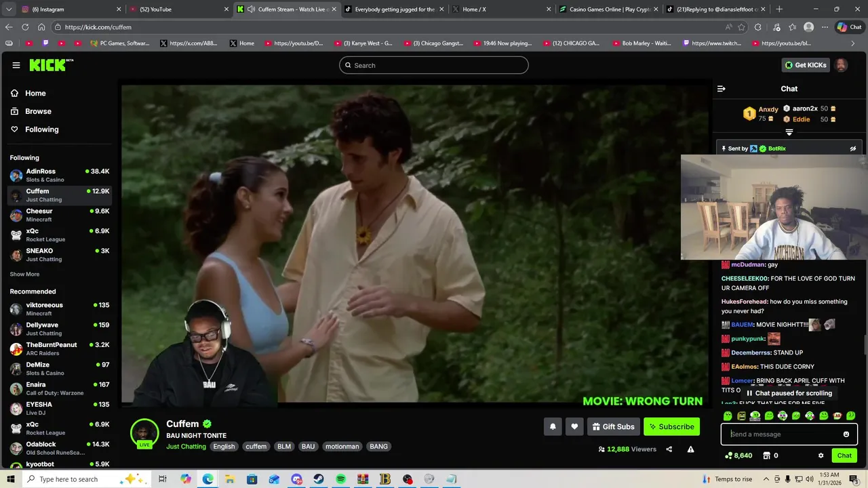This screenshot has width=868, height=488.
Task: Click the green Subscribe button
Action: [671, 426]
